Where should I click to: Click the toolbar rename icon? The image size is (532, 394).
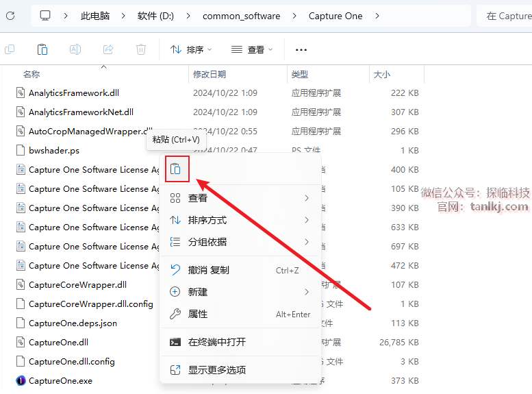tap(75, 49)
